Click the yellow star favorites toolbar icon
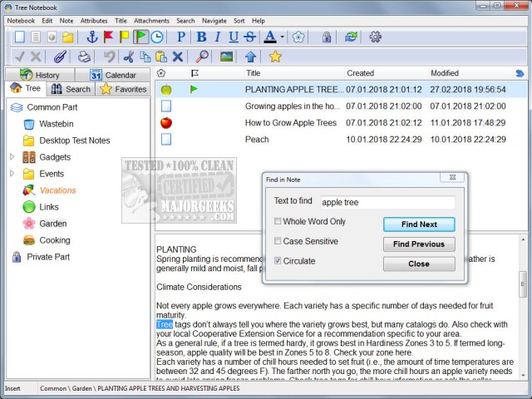Screen dimensions: 532x399 [x=275, y=57]
